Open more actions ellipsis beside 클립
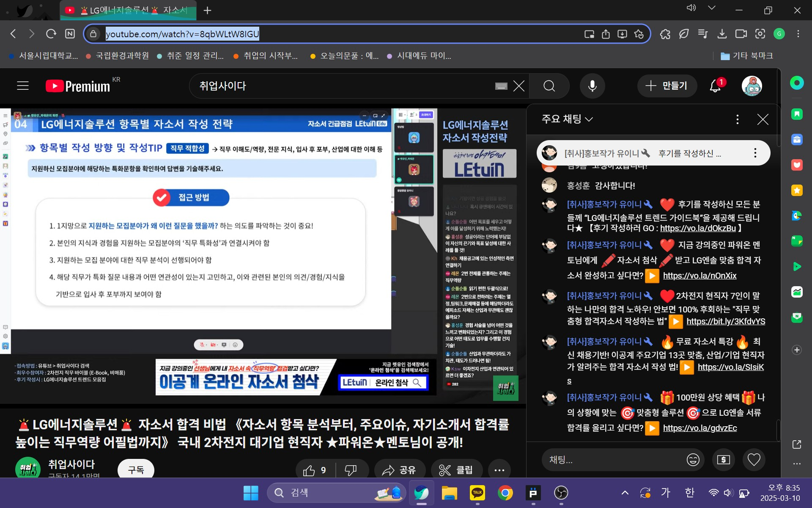Viewport: 812px width, 508px height. (499, 470)
